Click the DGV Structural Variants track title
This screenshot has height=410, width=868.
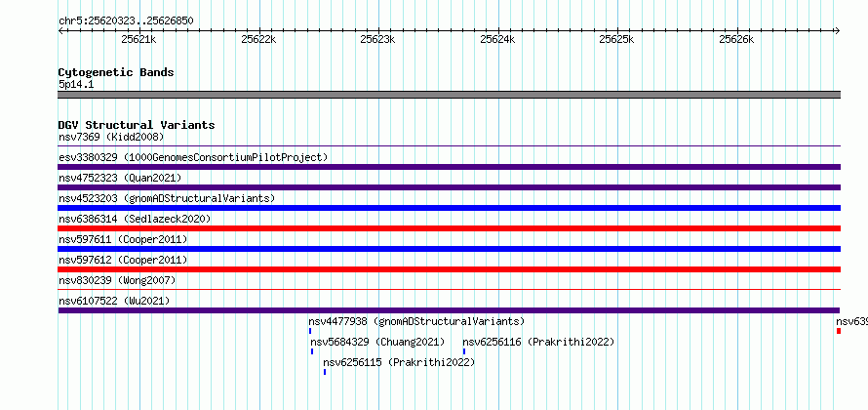point(137,125)
